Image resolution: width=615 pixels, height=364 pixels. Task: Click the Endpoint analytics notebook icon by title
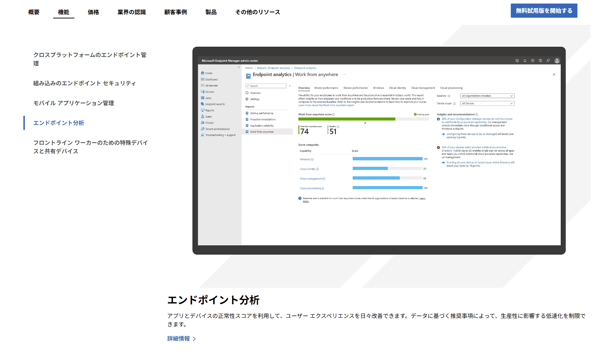pyautogui.click(x=248, y=75)
